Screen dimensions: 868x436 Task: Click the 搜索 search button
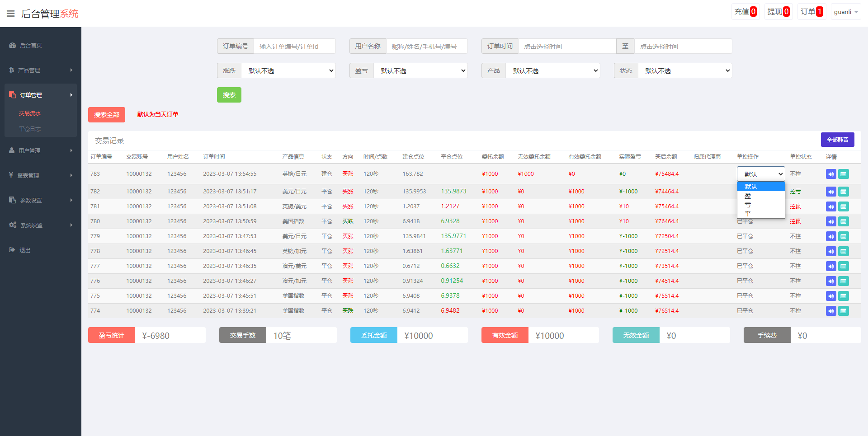(x=229, y=95)
